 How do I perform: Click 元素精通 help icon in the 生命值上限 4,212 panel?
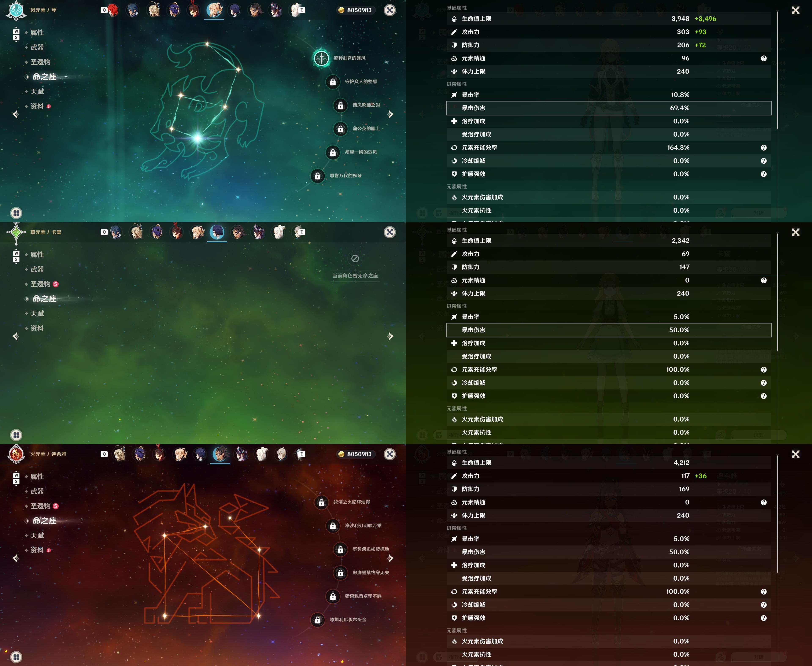(x=764, y=502)
